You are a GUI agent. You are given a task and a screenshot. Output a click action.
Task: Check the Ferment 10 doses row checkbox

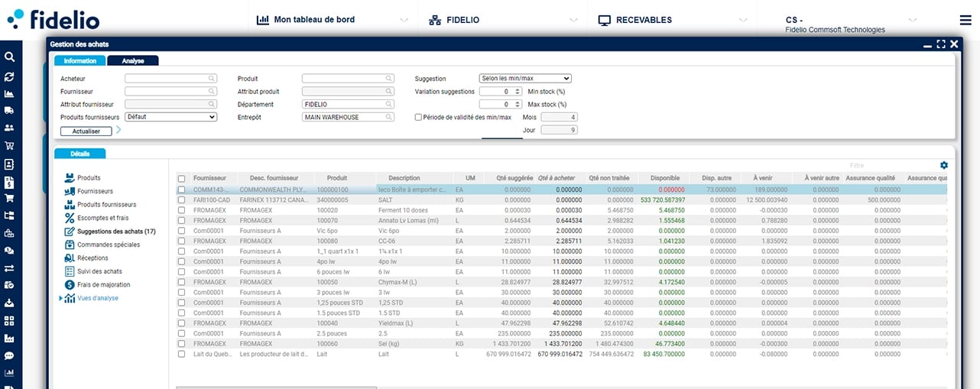click(x=181, y=210)
